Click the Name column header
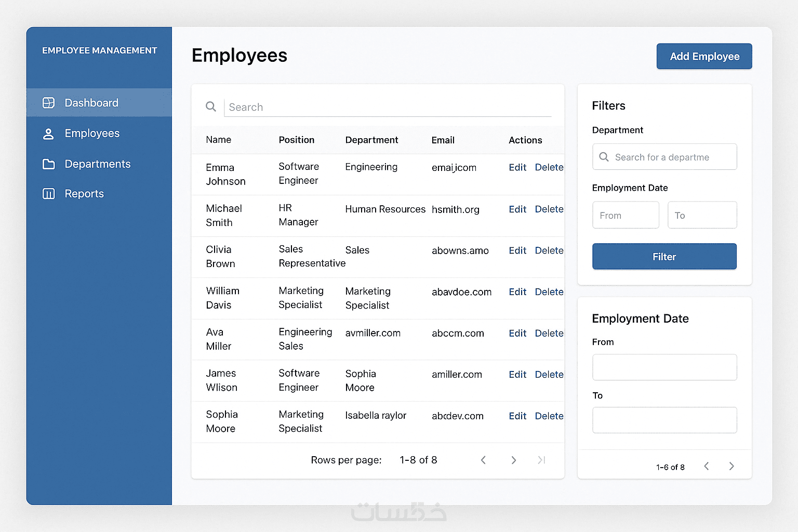 coord(219,140)
